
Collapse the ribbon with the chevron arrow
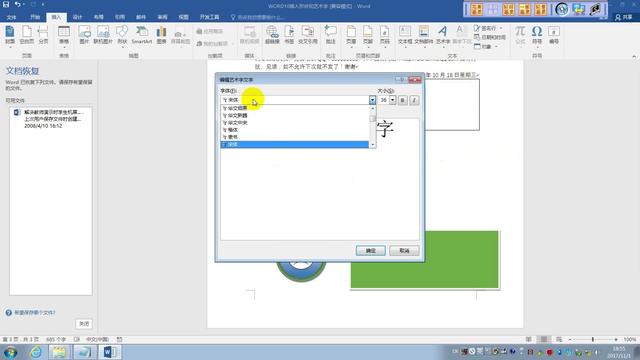click(634, 56)
